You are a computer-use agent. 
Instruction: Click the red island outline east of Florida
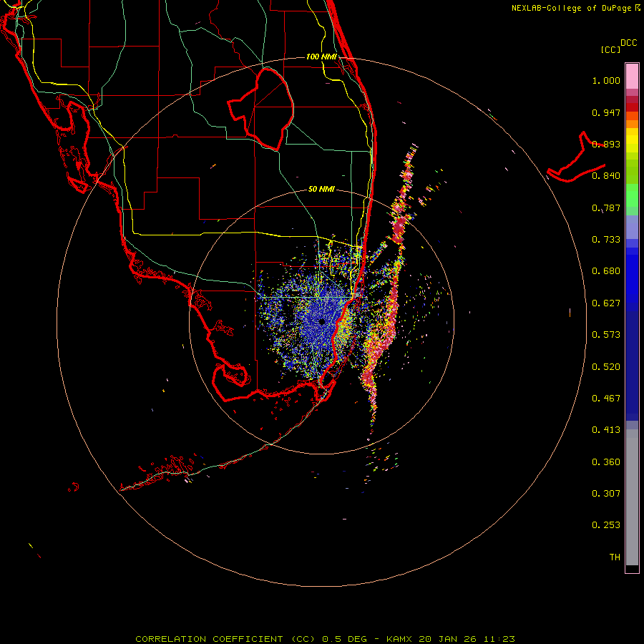(x=576, y=158)
